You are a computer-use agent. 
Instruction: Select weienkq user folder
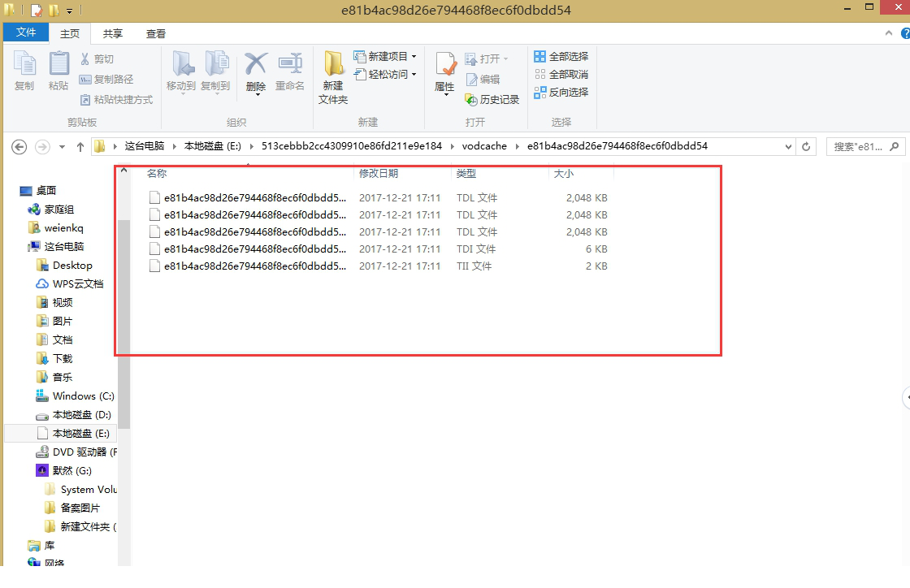tap(56, 228)
